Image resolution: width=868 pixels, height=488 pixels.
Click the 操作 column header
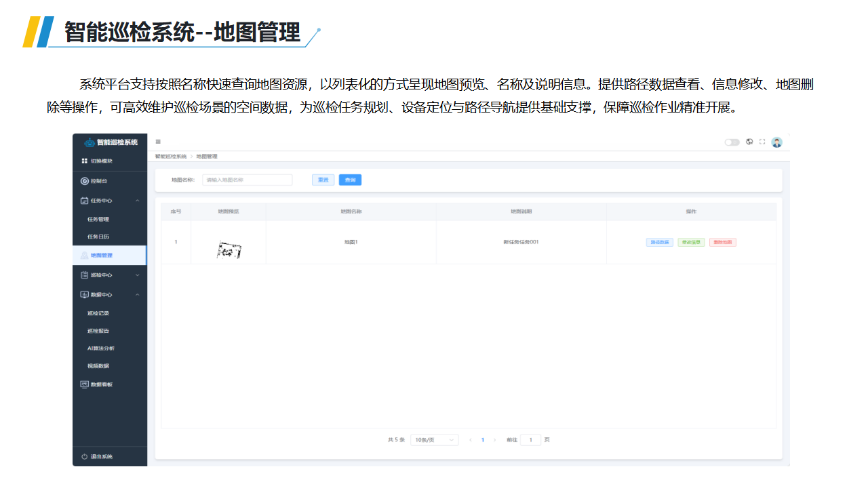pyautogui.click(x=691, y=211)
